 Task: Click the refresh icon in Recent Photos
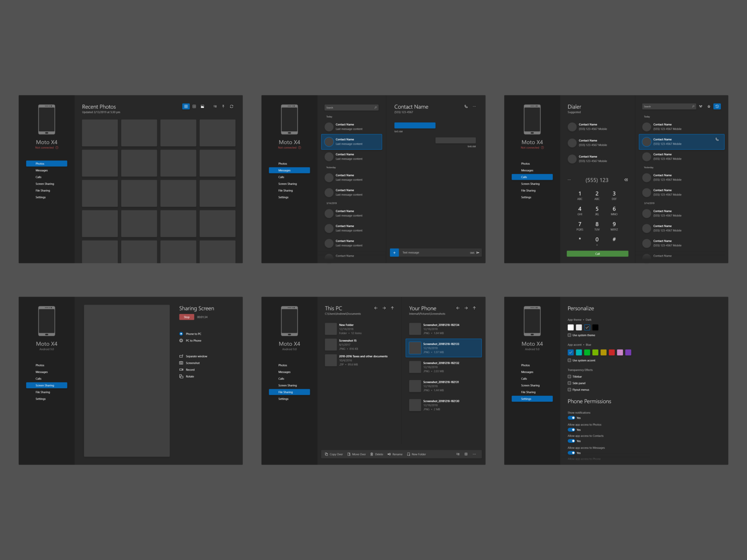point(232,106)
